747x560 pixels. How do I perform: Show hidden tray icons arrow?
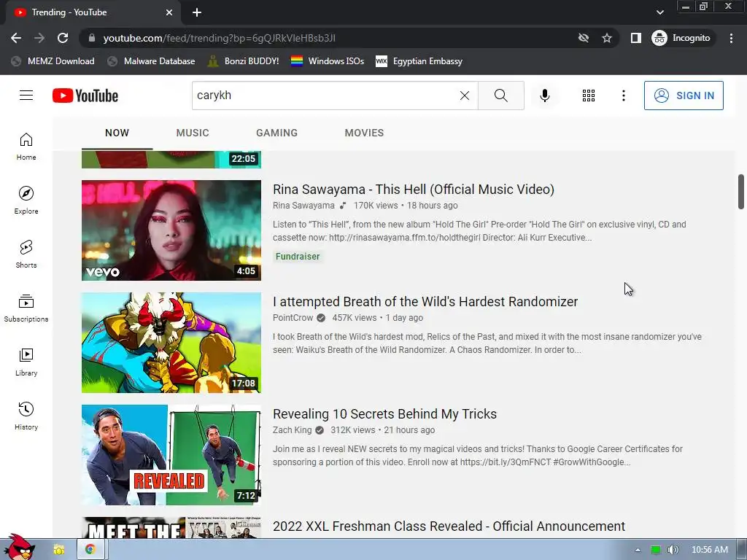point(638,550)
